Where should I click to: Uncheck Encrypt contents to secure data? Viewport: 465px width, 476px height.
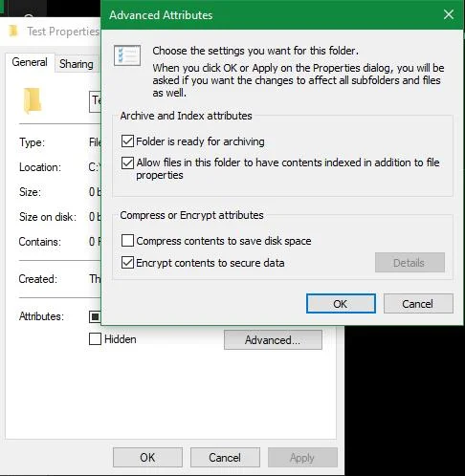click(127, 263)
